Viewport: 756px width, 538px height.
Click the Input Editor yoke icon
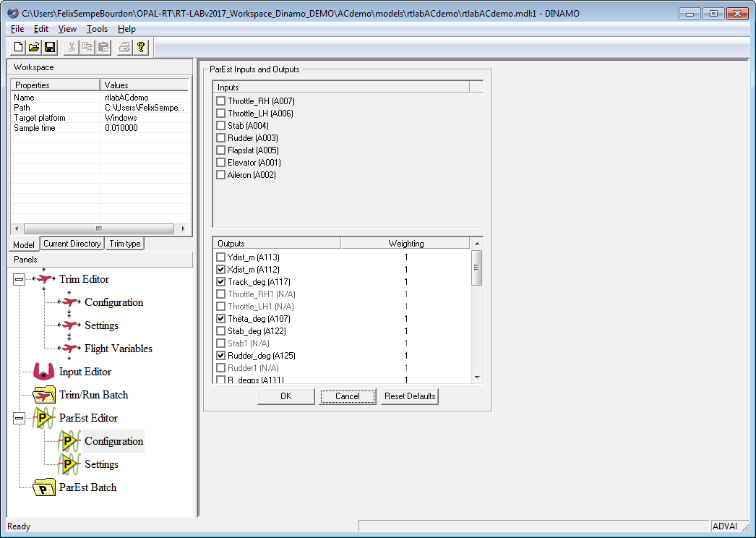click(x=44, y=372)
